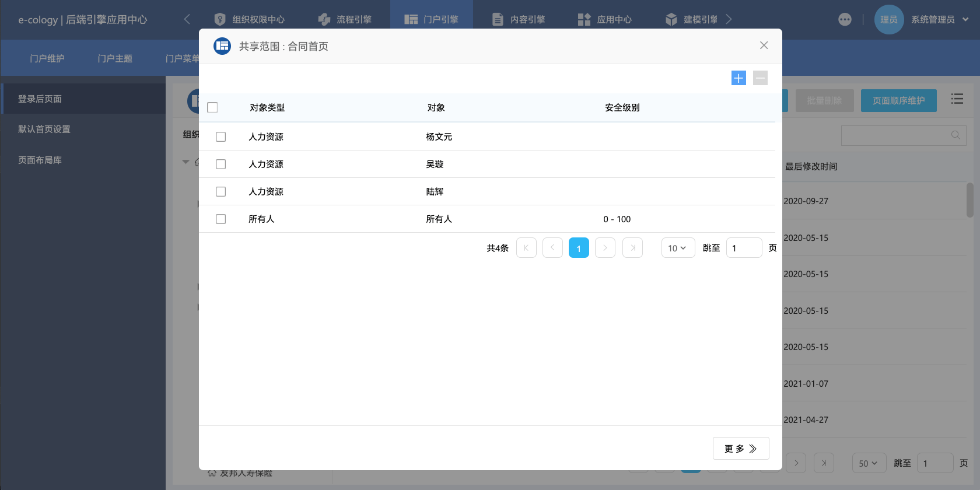980x490 pixels.
Task: Click the dialog title portal icon
Action: point(222,46)
